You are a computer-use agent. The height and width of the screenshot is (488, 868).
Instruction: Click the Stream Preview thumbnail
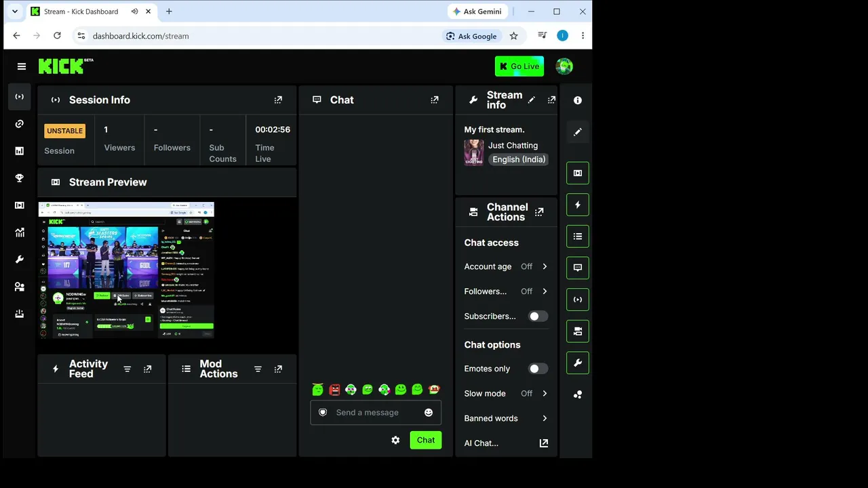point(126,270)
